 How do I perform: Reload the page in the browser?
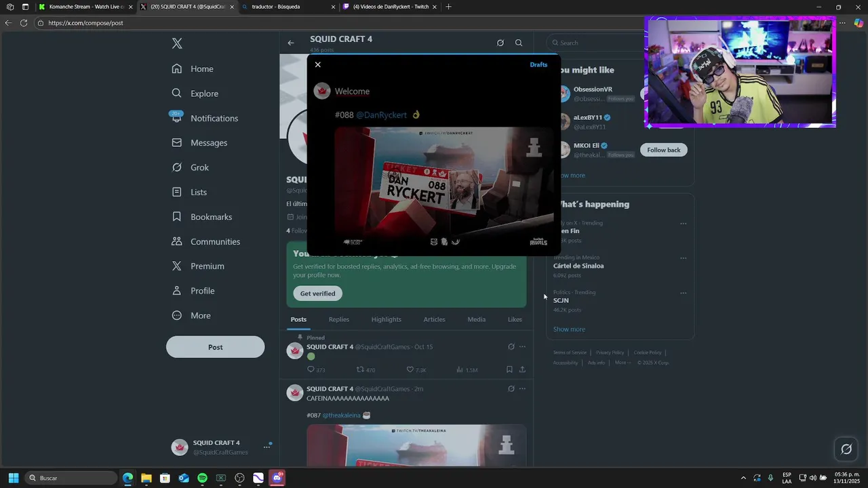pyautogui.click(x=23, y=23)
